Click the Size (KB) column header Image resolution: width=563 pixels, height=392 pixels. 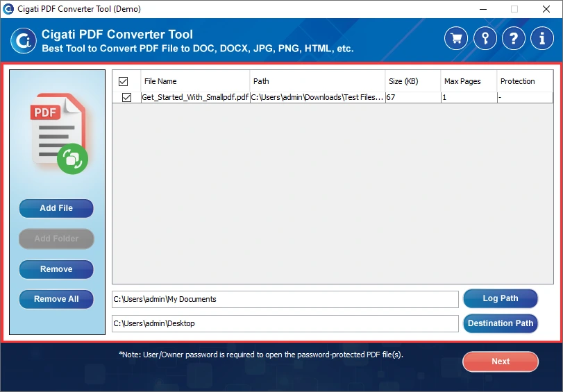click(413, 81)
